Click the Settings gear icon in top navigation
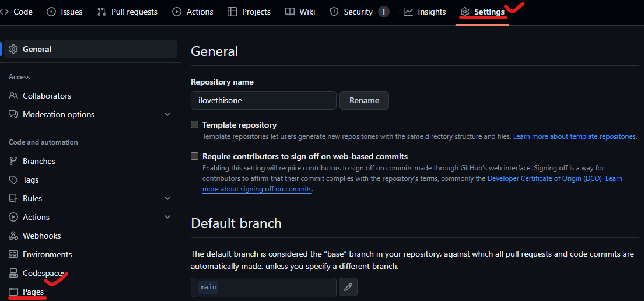This screenshot has width=644, height=301. click(x=465, y=12)
